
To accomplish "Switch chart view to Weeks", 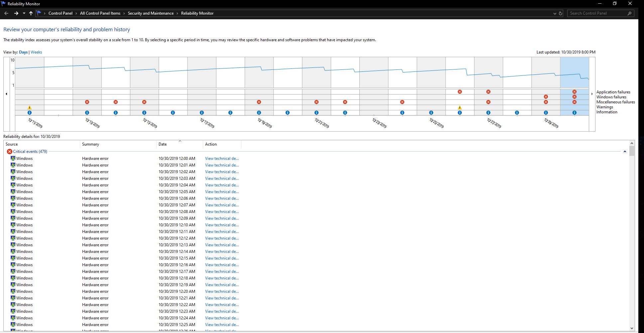I will [x=36, y=52].
